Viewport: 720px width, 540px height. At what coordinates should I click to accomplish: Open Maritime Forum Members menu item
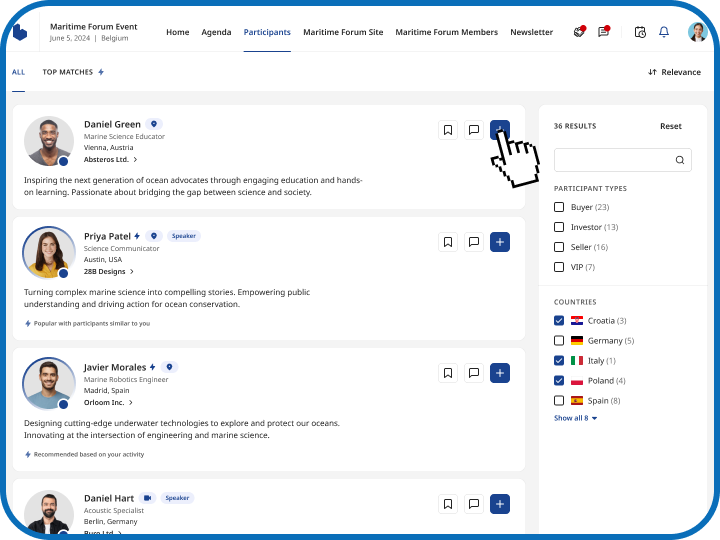tap(446, 32)
